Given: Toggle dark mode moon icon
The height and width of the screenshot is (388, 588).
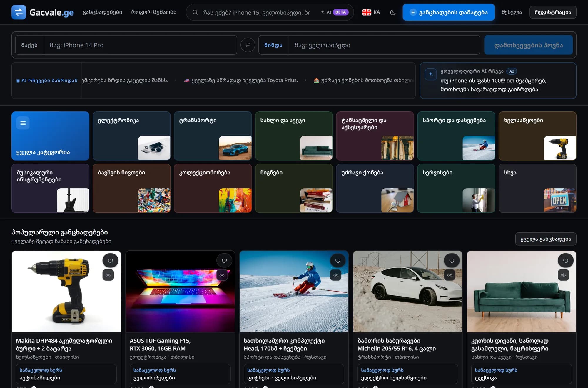Looking at the screenshot, I should pyautogui.click(x=393, y=12).
